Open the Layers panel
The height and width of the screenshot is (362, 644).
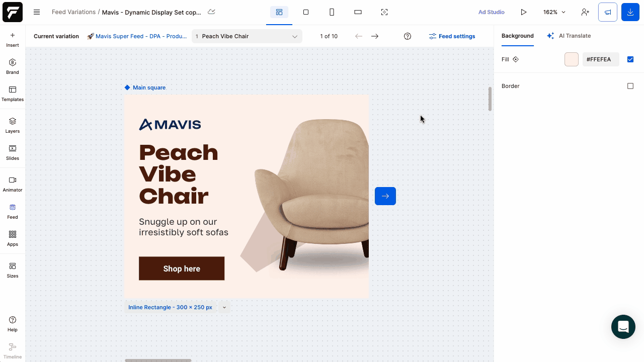click(x=13, y=125)
